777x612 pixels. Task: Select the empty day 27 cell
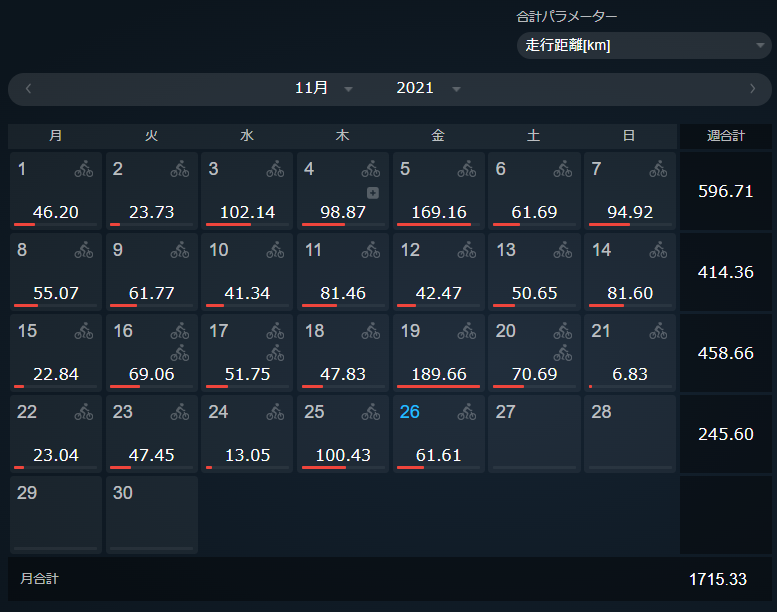(534, 434)
